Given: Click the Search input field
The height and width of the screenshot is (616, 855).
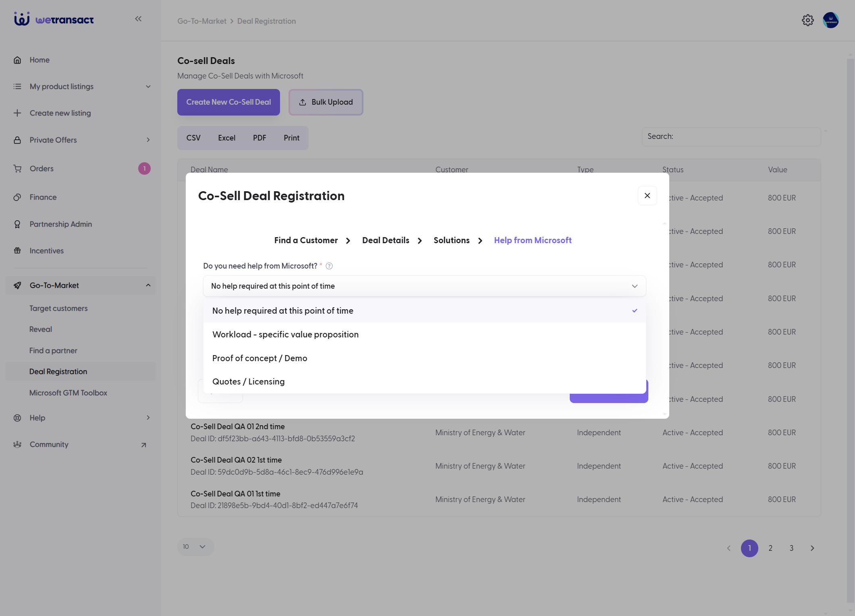Looking at the screenshot, I should [x=731, y=137].
